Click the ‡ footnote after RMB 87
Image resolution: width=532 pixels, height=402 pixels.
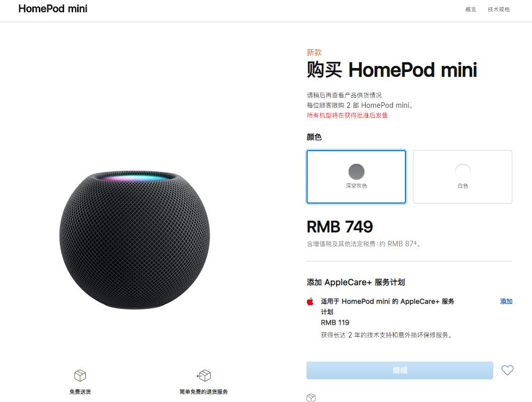[416, 243]
